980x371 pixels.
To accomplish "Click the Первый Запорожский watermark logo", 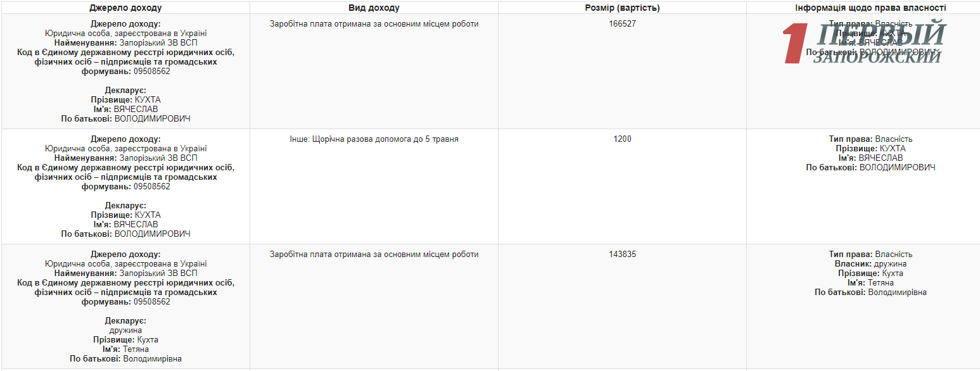I will [864, 42].
